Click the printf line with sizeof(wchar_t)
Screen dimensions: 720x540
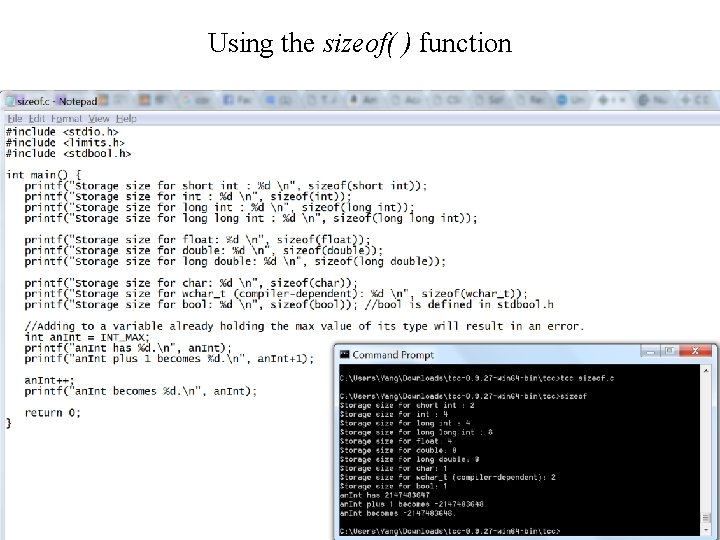276,294
